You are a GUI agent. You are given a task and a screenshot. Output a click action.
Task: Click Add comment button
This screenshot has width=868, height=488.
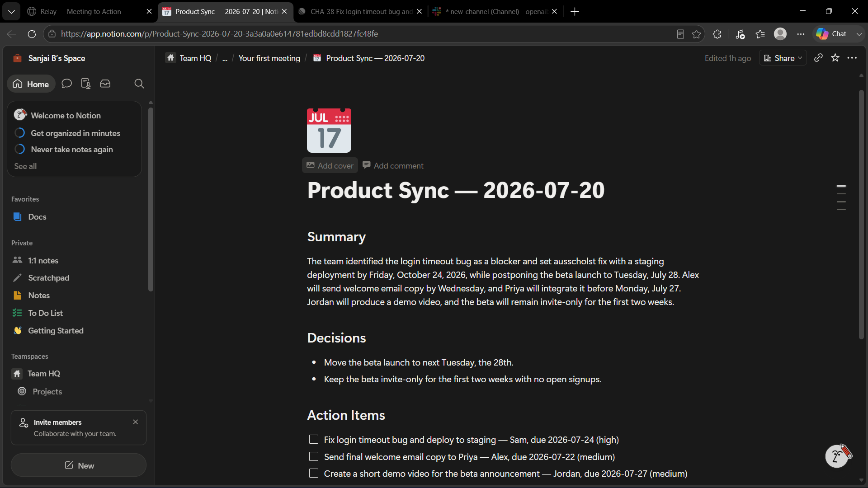click(393, 165)
